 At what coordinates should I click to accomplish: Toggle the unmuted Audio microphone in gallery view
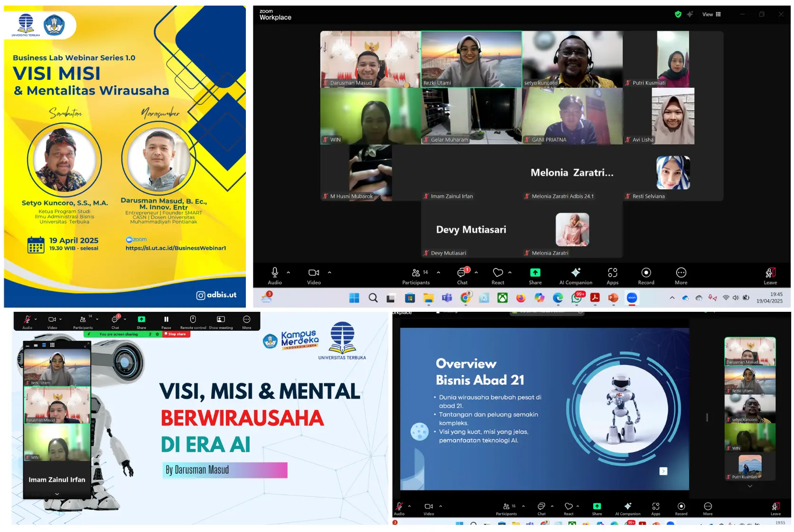coord(274,275)
